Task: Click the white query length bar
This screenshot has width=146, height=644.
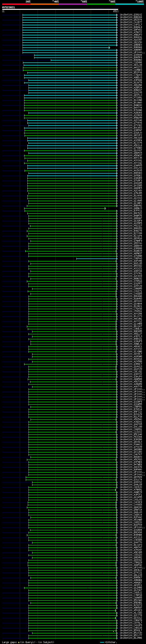Action: coord(60,10)
